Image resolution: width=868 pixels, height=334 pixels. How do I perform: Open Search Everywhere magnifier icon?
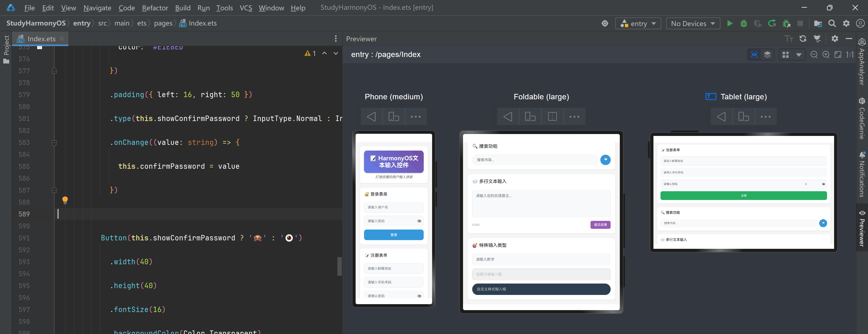point(832,23)
